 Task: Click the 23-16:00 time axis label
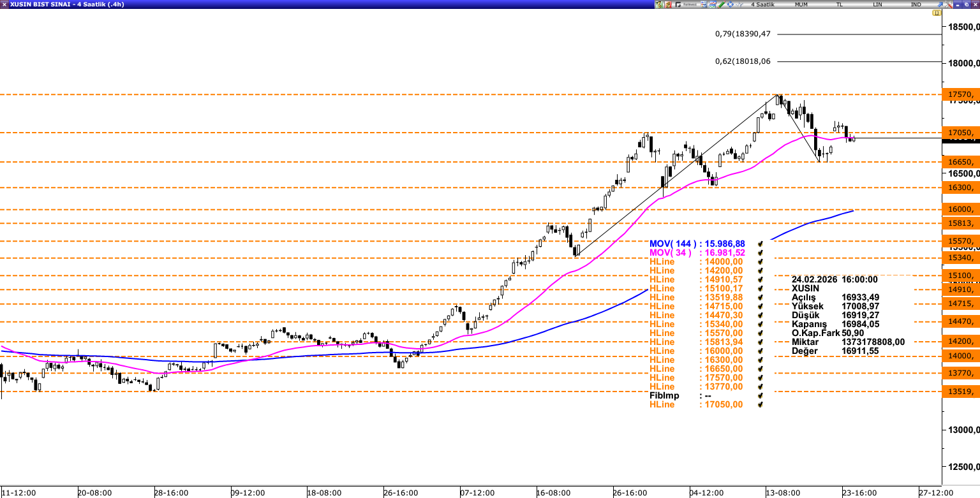860,493
